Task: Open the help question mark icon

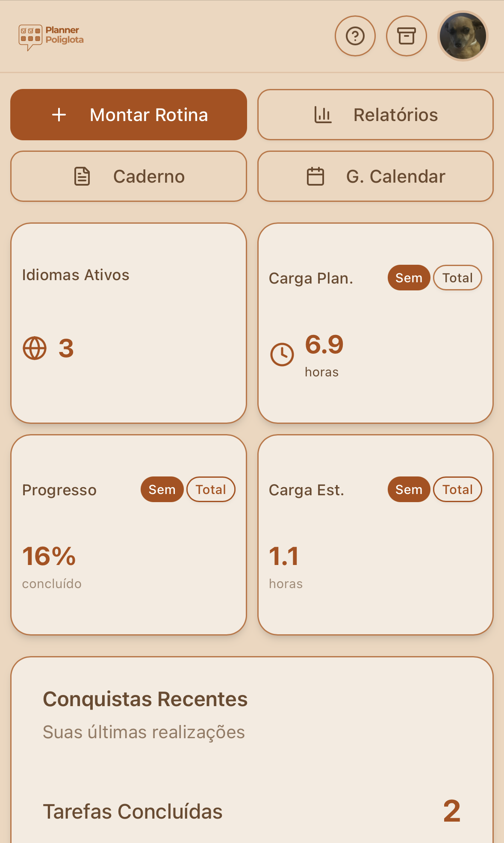Action: point(355,36)
